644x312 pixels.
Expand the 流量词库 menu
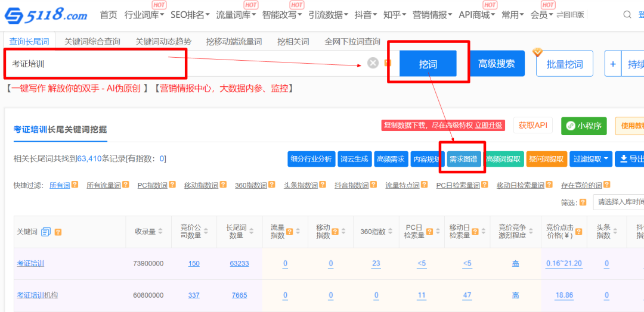point(236,15)
